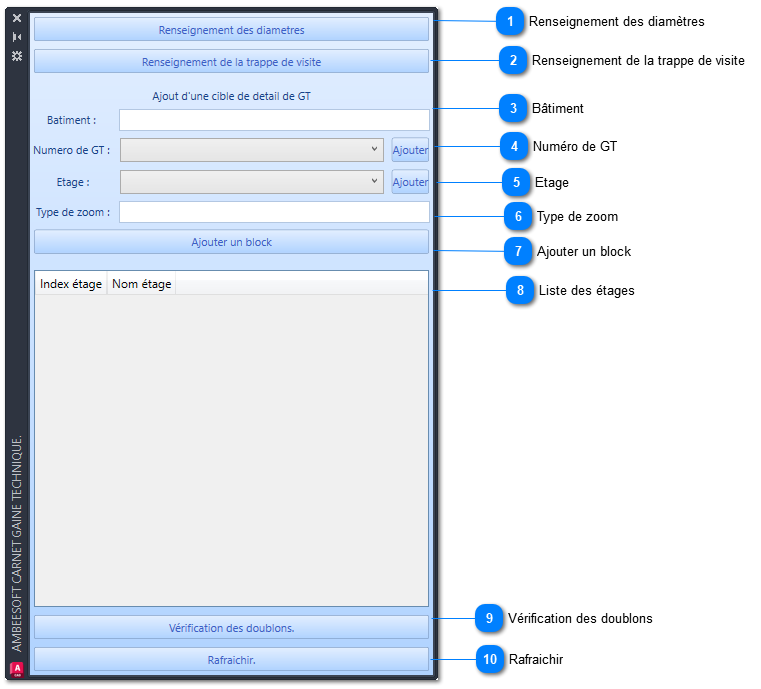Run Vérification des doublons
Screen dimensions: 761x689
pos(232,628)
